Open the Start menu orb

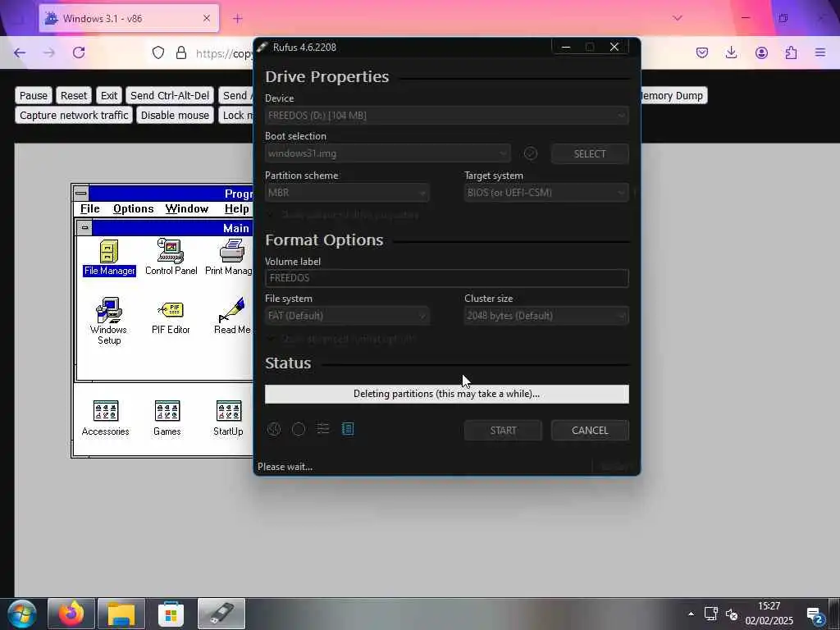[x=21, y=614]
